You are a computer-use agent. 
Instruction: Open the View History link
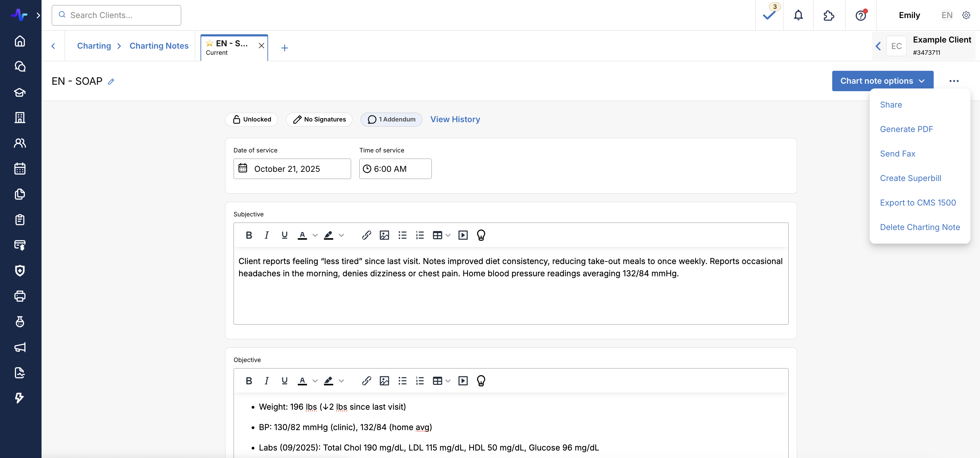(x=455, y=119)
